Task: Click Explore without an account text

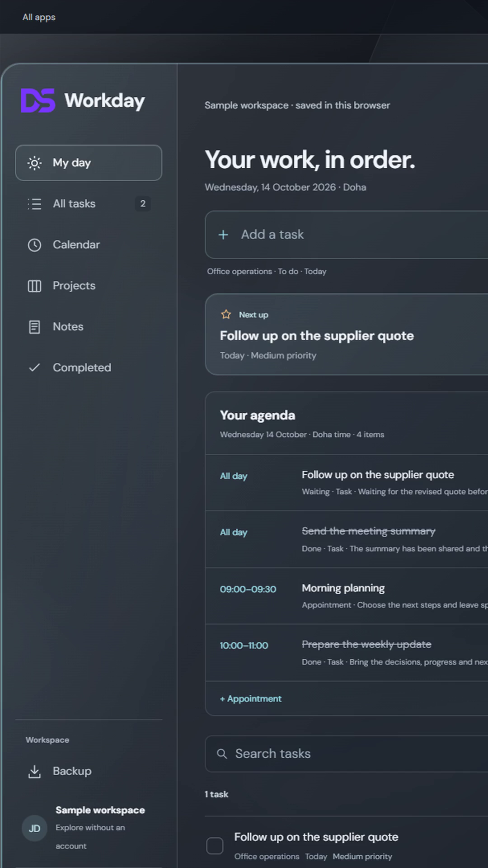Action: (x=90, y=837)
